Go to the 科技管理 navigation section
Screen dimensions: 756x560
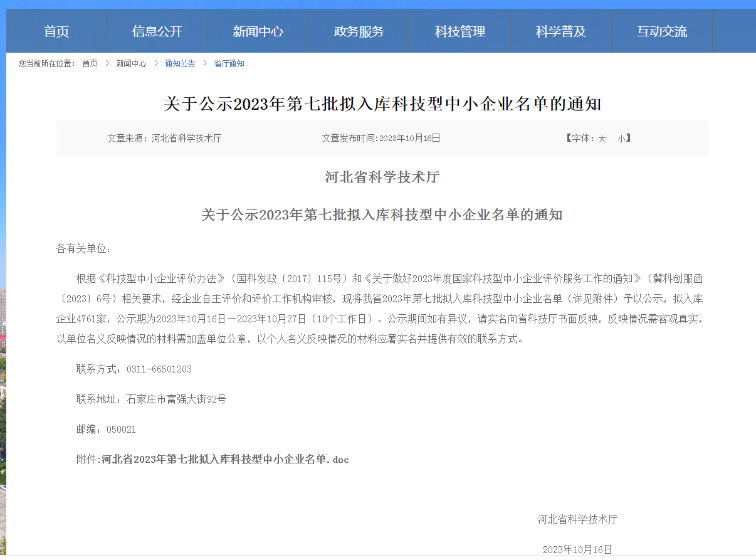coord(460,31)
